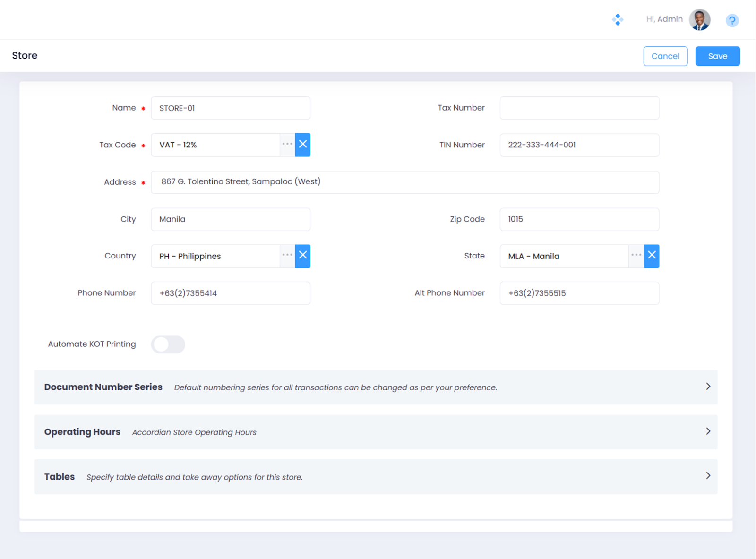
Task: Click the Zip Code field
Action: 579,219
